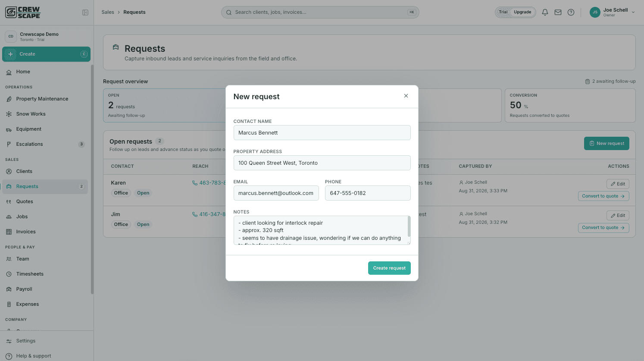Viewport: 644px width, 361px height.
Task: Click the Crewscape logo
Action: point(23,13)
